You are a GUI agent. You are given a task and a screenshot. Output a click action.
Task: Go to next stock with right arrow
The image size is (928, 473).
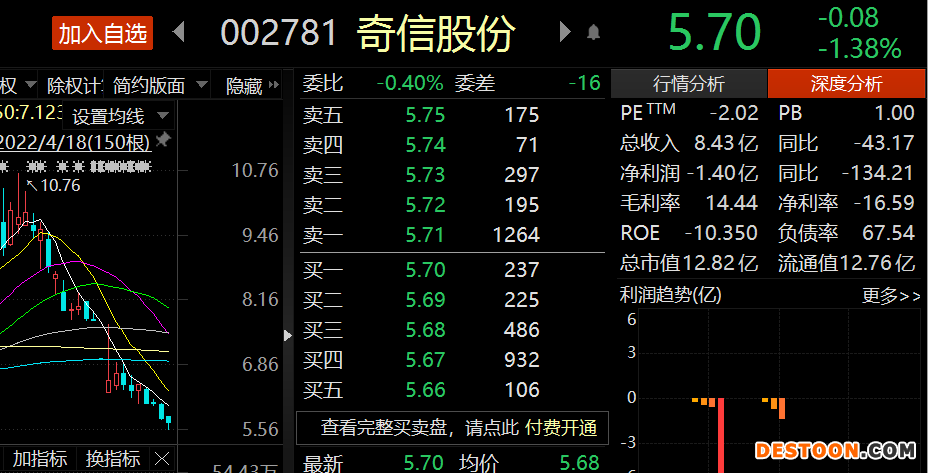[x=565, y=33]
